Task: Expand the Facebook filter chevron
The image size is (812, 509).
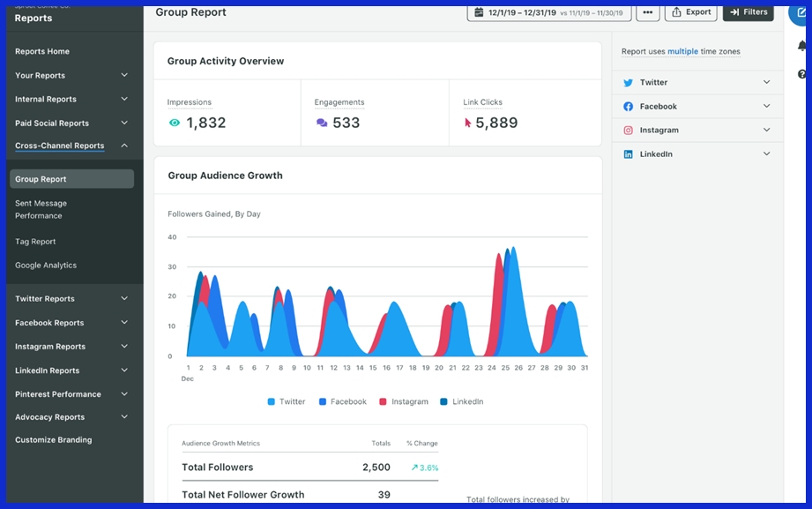Action: (767, 106)
